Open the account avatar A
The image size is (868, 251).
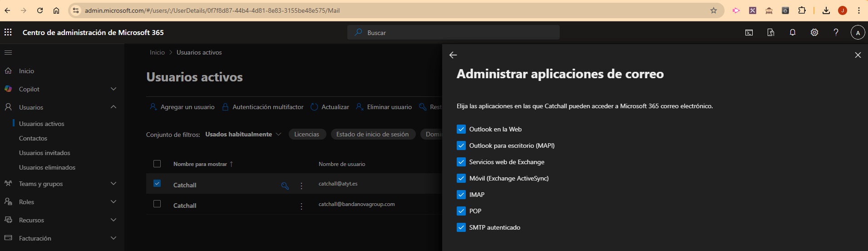858,33
